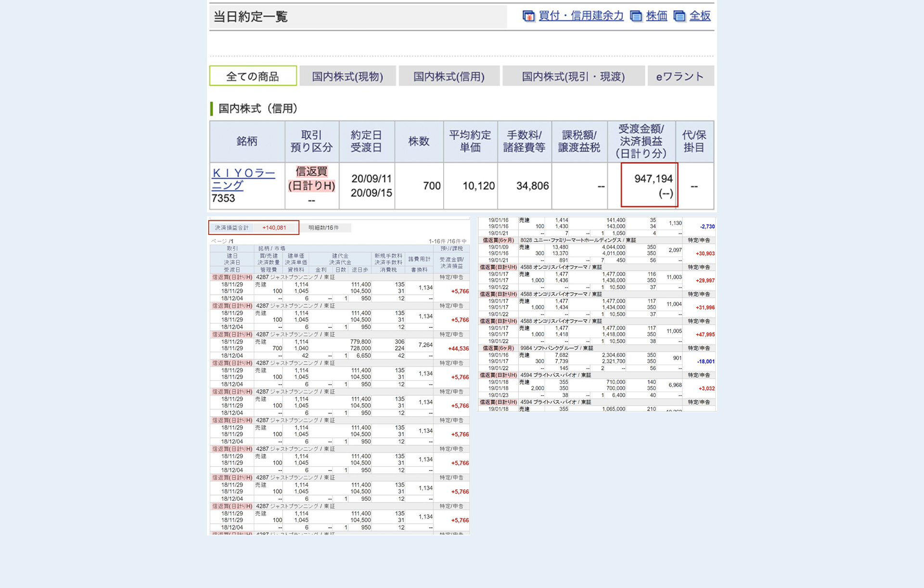Switch to 国内株式(現引・現渡) tab

[x=573, y=76]
